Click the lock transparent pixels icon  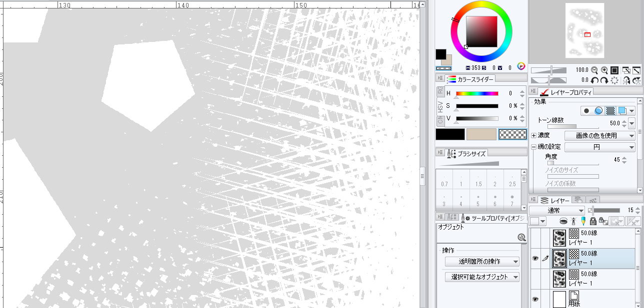click(x=603, y=221)
